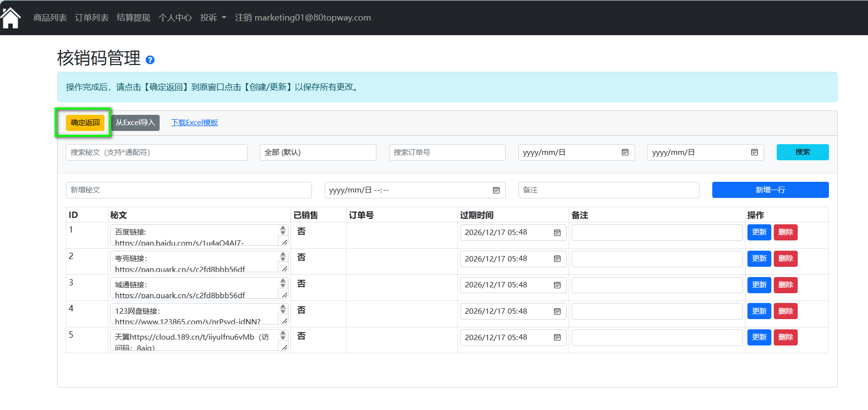Viewport: 868px width, 410px height.
Task: Open 商品列表 in the navigation bar
Action: click(50, 18)
